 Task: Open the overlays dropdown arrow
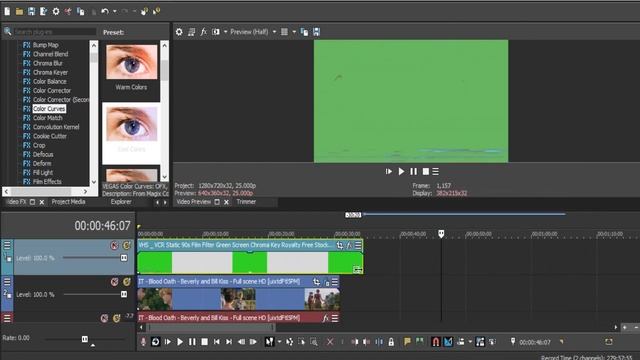tap(294, 32)
